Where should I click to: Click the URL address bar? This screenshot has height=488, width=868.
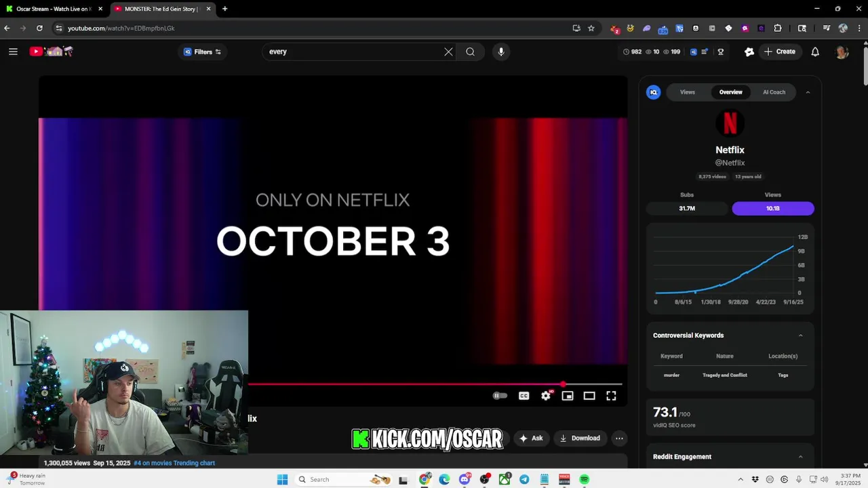(x=312, y=28)
